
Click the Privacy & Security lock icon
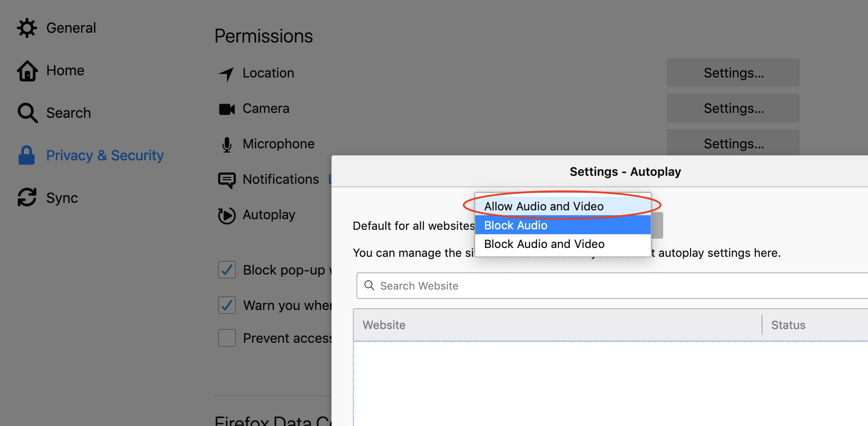(27, 155)
